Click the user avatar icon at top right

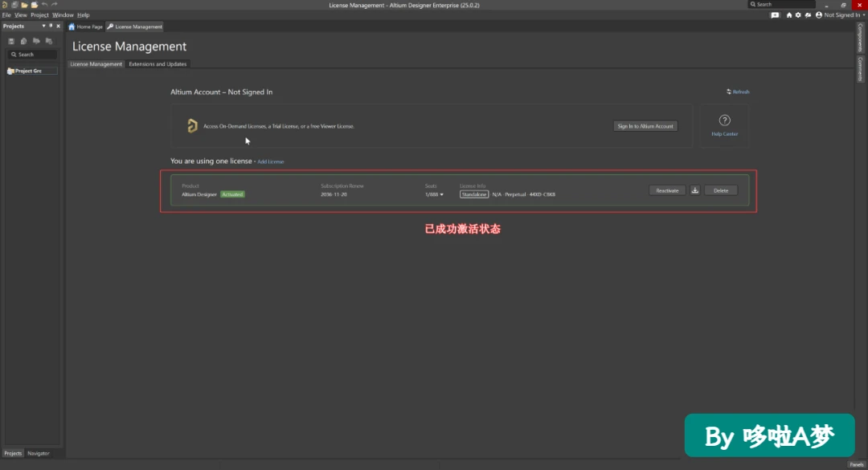tap(819, 15)
